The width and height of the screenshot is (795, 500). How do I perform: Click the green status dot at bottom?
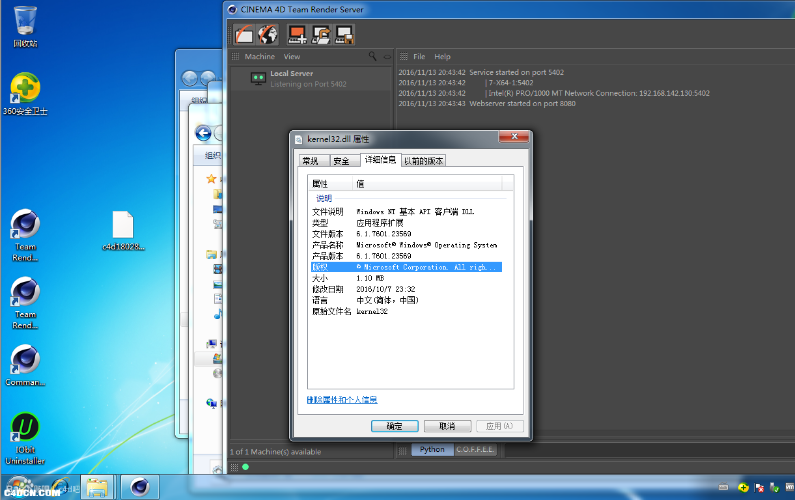click(x=245, y=467)
